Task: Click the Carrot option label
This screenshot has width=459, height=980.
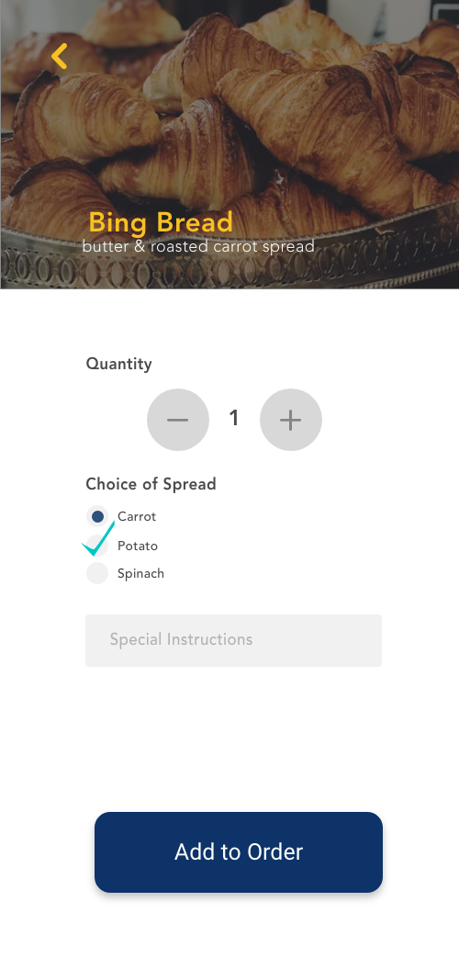Action: point(137,516)
